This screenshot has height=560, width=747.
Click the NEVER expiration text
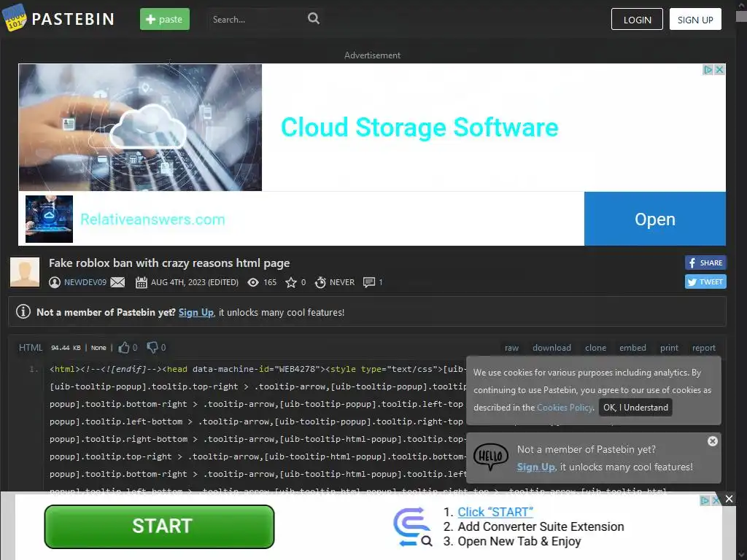pos(342,282)
